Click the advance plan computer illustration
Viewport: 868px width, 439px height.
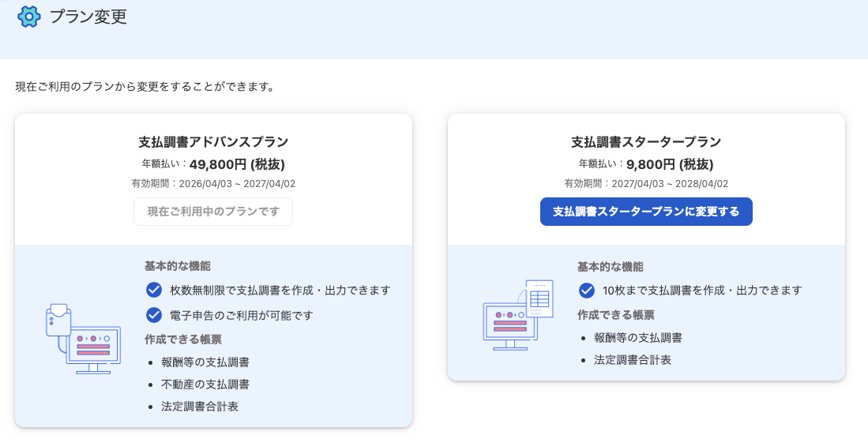pos(83,339)
